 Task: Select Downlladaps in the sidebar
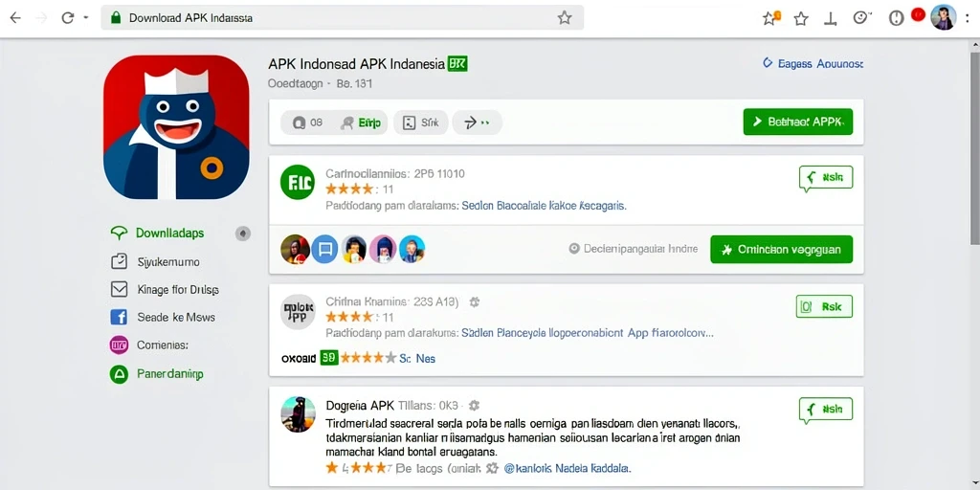click(170, 234)
